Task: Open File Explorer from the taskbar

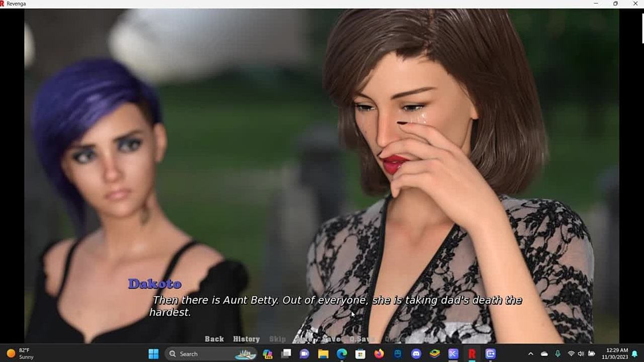Action: (x=323, y=354)
